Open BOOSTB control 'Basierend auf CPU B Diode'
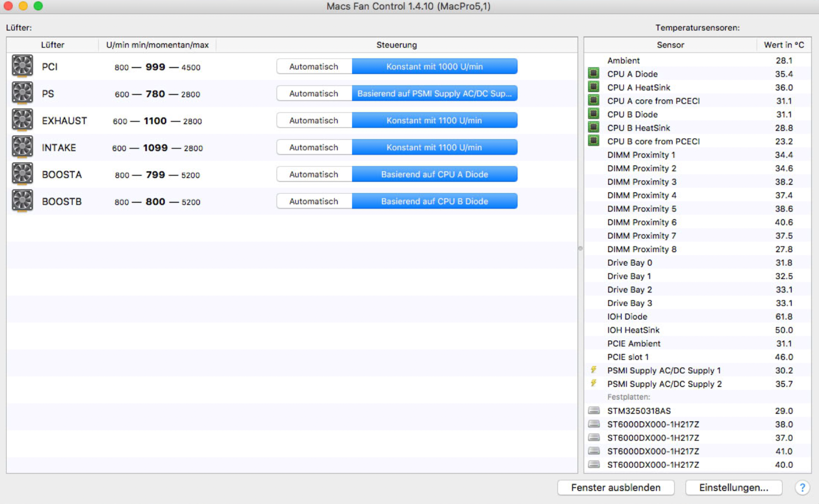The width and height of the screenshot is (819, 504). click(435, 201)
